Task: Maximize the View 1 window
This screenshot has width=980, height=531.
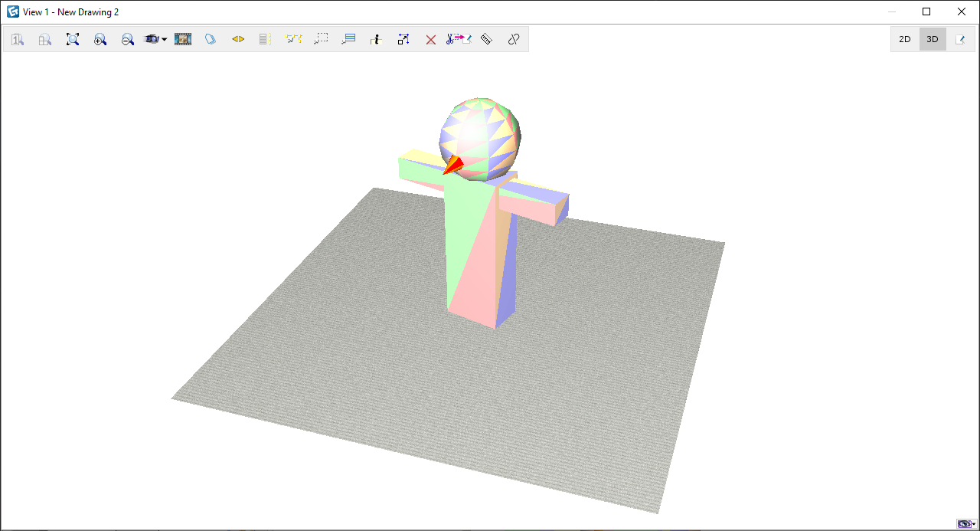Action: pyautogui.click(x=926, y=11)
